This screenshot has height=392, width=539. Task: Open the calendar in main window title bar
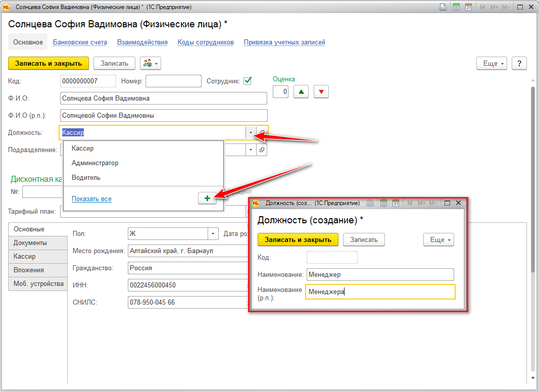(469, 8)
